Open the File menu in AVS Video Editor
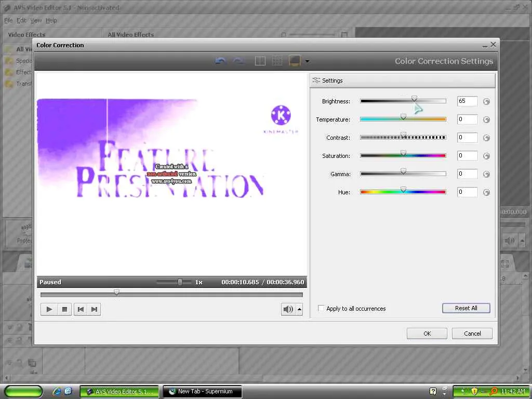The width and height of the screenshot is (532, 399). 8,20
